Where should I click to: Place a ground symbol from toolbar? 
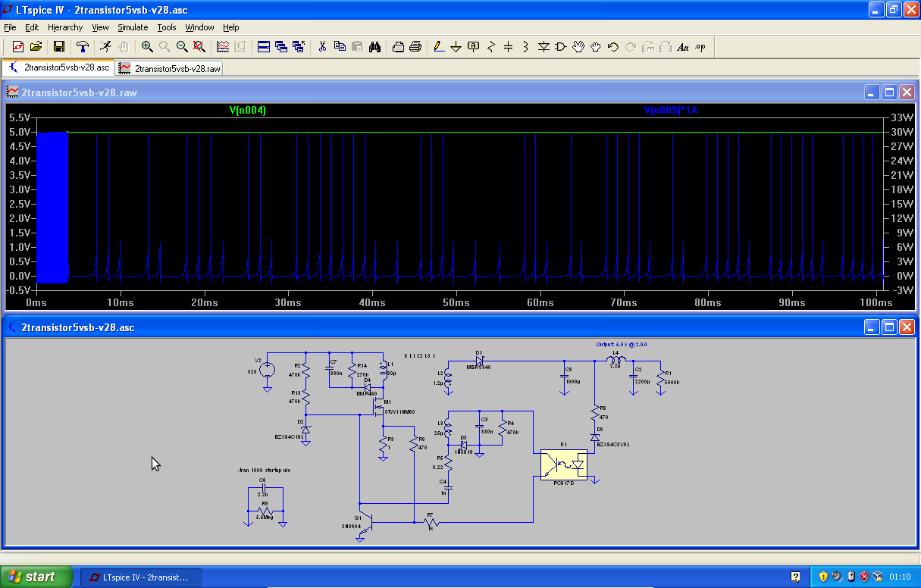click(x=456, y=46)
